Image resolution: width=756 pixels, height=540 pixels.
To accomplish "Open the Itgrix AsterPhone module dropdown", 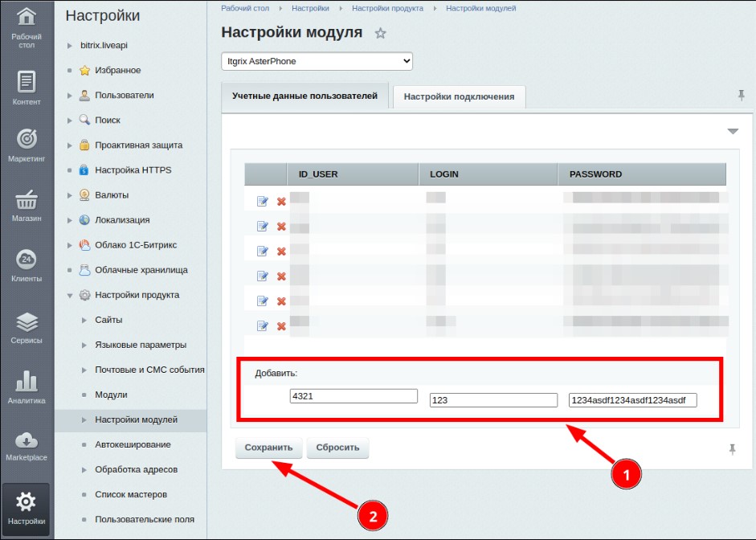I will 317,61.
